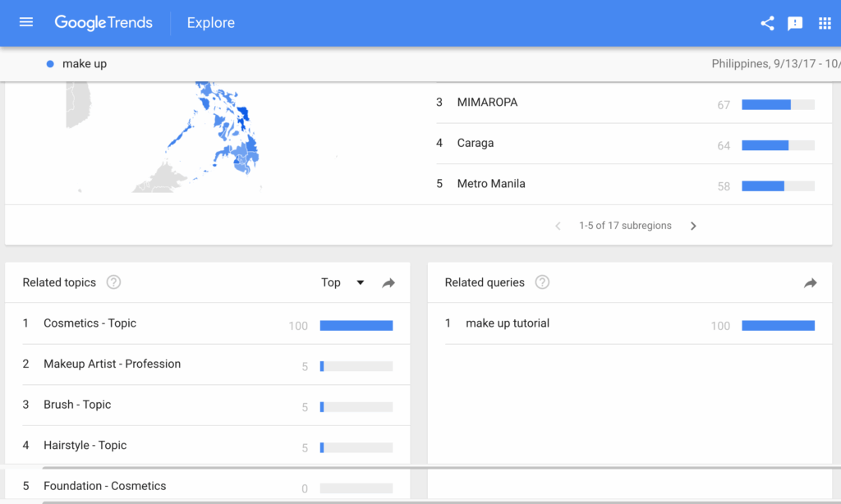Share the Related queries card
This screenshot has width=841, height=504.
(810, 282)
